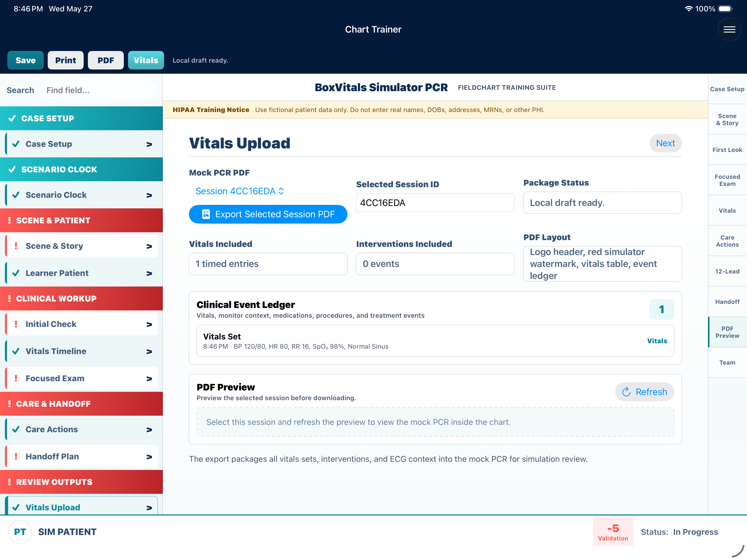The image size is (747, 560).
Task: Click the Focused Exam alert icon
Action: pyautogui.click(x=15, y=378)
